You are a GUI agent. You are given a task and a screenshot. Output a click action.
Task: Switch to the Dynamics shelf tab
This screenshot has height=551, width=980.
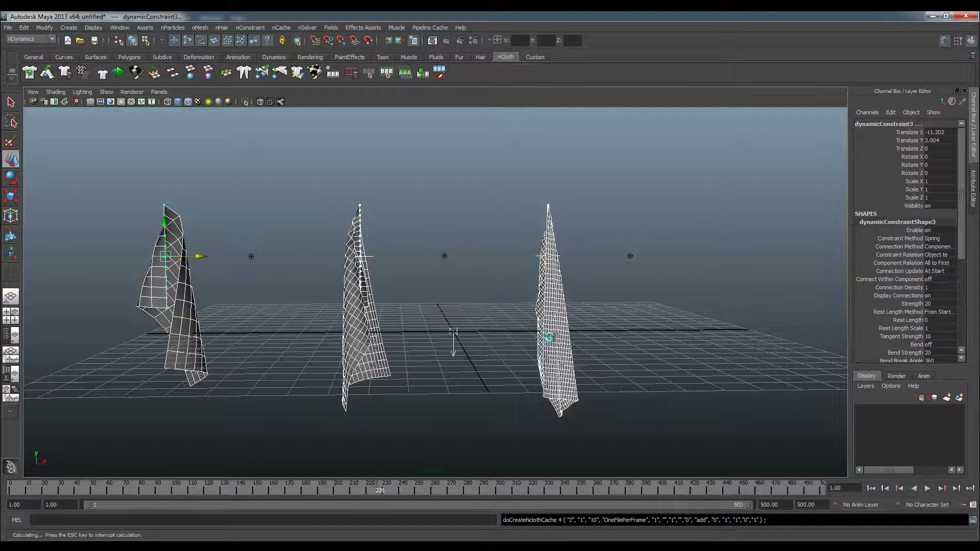[274, 57]
